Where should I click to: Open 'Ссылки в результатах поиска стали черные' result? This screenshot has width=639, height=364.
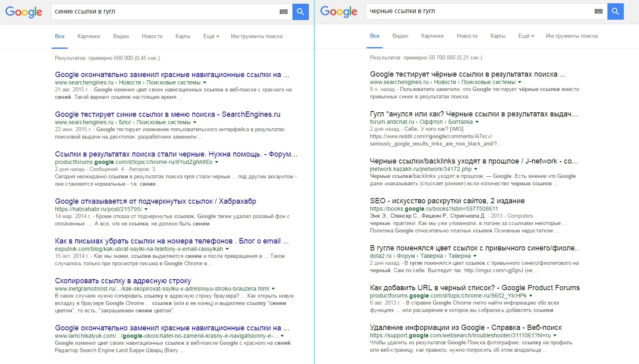coord(176,154)
